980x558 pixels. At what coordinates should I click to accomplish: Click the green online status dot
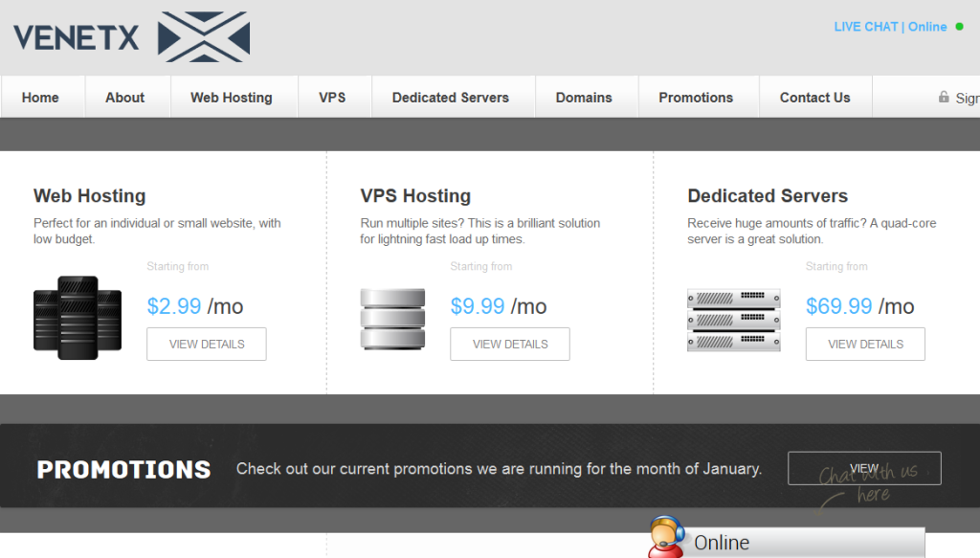tap(959, 27)
